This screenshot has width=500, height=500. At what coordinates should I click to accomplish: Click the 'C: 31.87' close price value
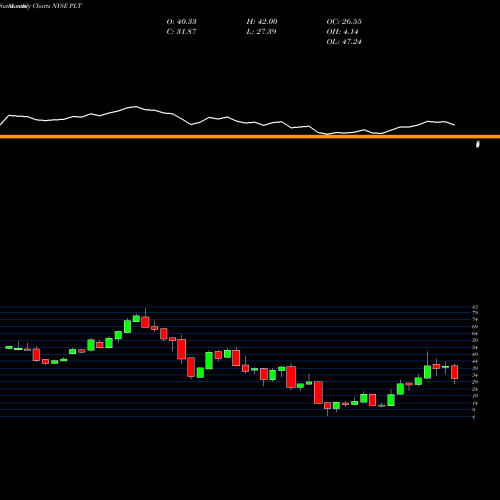point(181,32)
